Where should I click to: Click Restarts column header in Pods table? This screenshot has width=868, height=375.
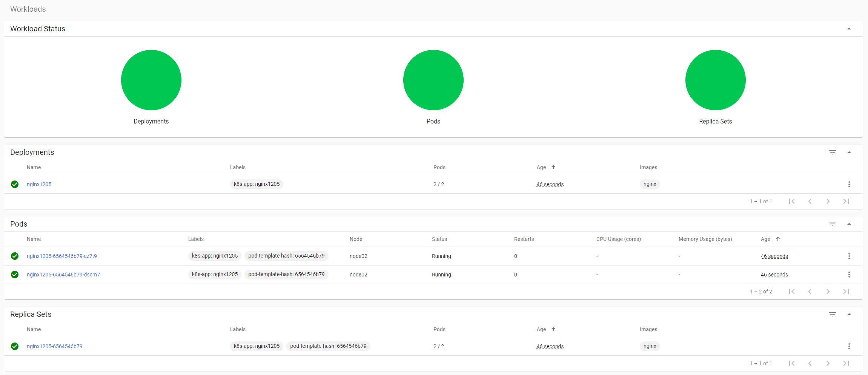tap(524, 239)
